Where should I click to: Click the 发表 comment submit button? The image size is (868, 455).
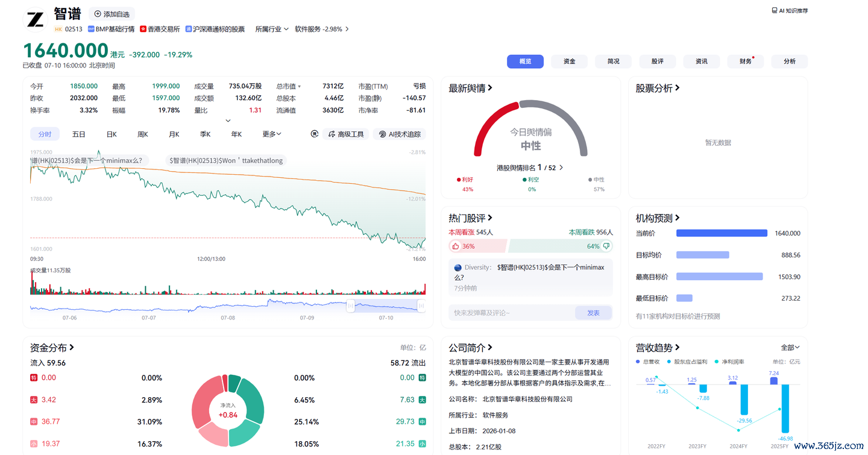point(593,313)
